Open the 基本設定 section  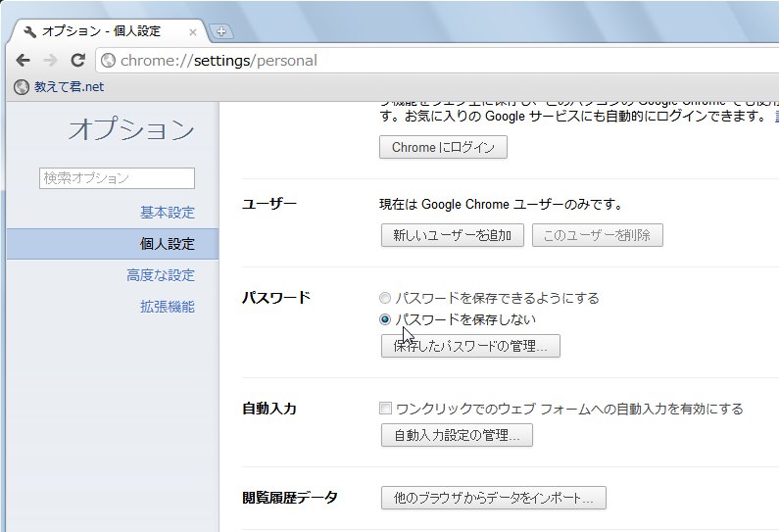[x=167, y=213]
